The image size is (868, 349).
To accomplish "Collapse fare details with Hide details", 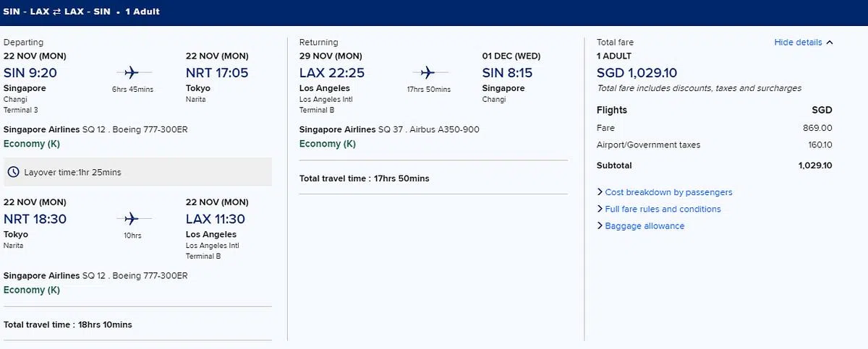I will 798,43.
